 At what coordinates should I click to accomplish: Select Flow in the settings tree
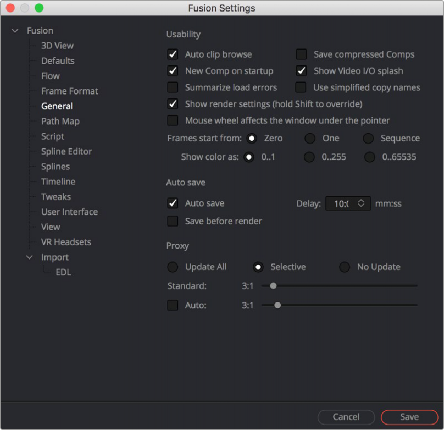(50, 76)
